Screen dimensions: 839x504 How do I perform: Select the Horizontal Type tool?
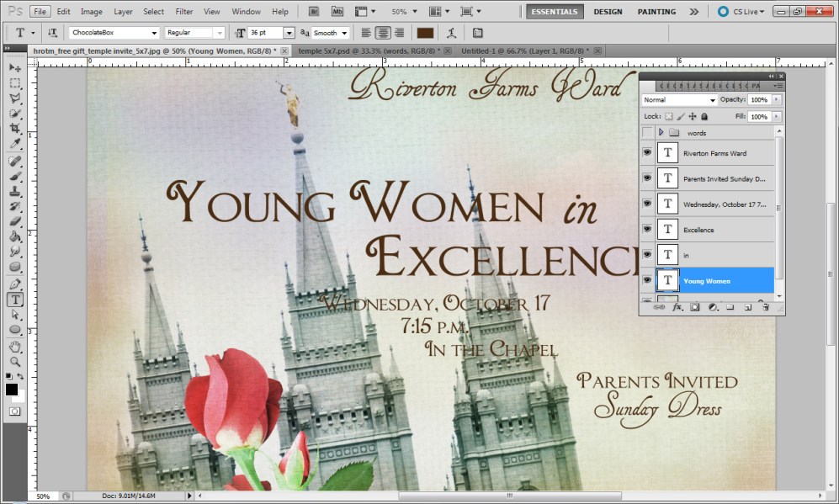(x=13, y=298)
